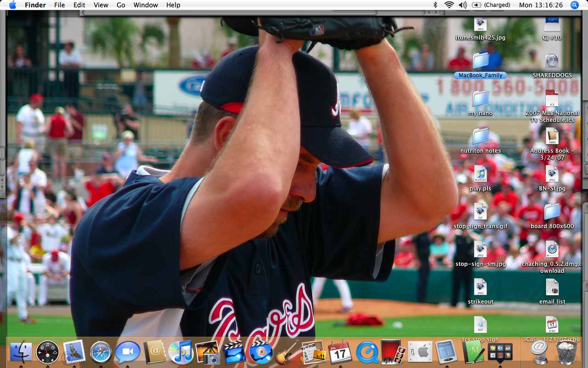Open iChat from the dock
Screen dimensions: 588x368
pyautogui.click(x=127, y=352)
